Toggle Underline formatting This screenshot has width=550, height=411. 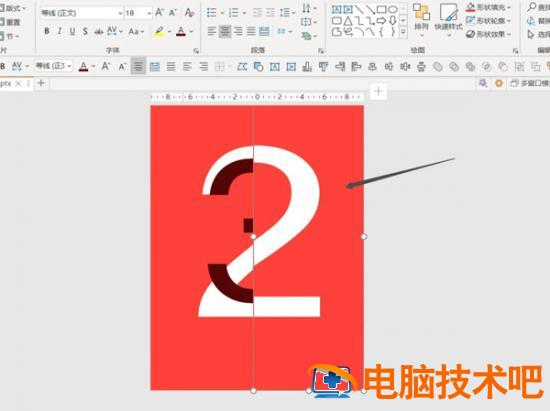(x=72, y=31)
